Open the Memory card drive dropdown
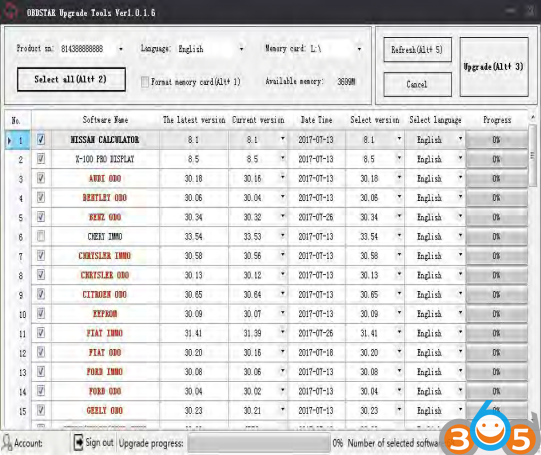 coord(359,49)
